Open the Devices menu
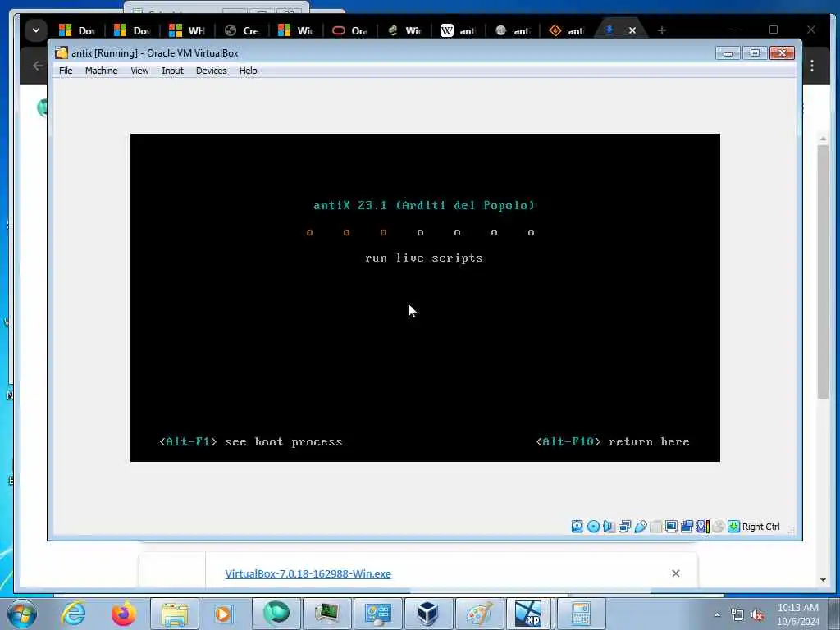 click(x=211, y=71)
